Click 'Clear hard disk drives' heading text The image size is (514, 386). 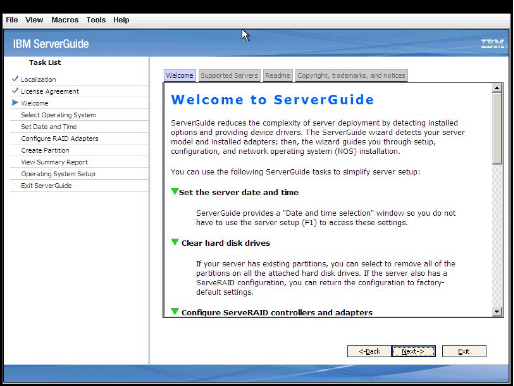pyautogui.click(x=225, y=243)
